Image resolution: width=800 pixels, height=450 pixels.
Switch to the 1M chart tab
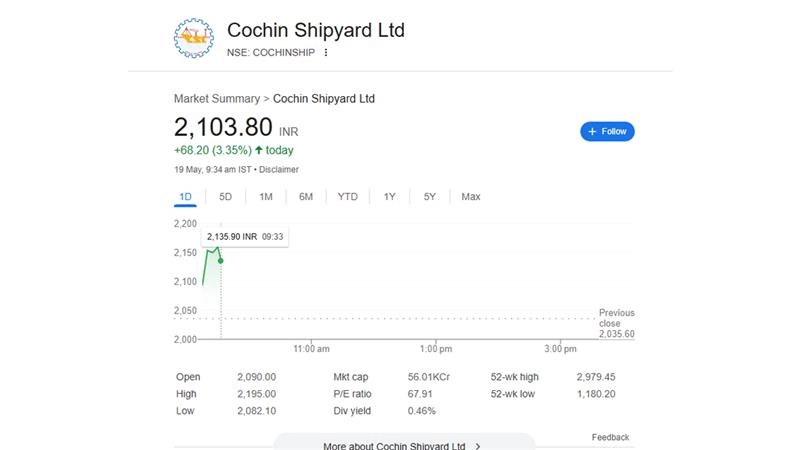[x=266, y=197]
